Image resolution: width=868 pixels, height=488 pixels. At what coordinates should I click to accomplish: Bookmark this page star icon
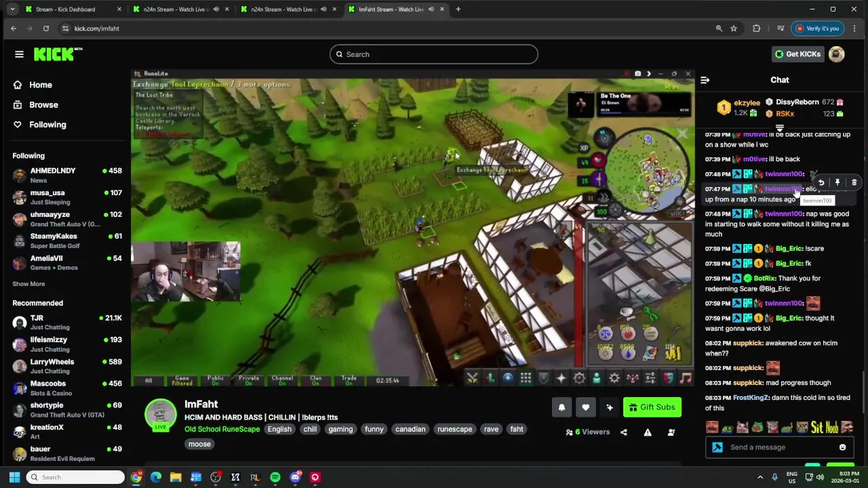tap(734, 28)
